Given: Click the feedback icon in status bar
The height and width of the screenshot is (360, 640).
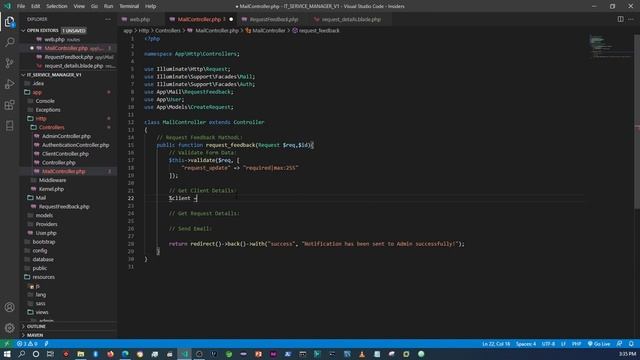Looking at the screenshot, I should point(620,344).
